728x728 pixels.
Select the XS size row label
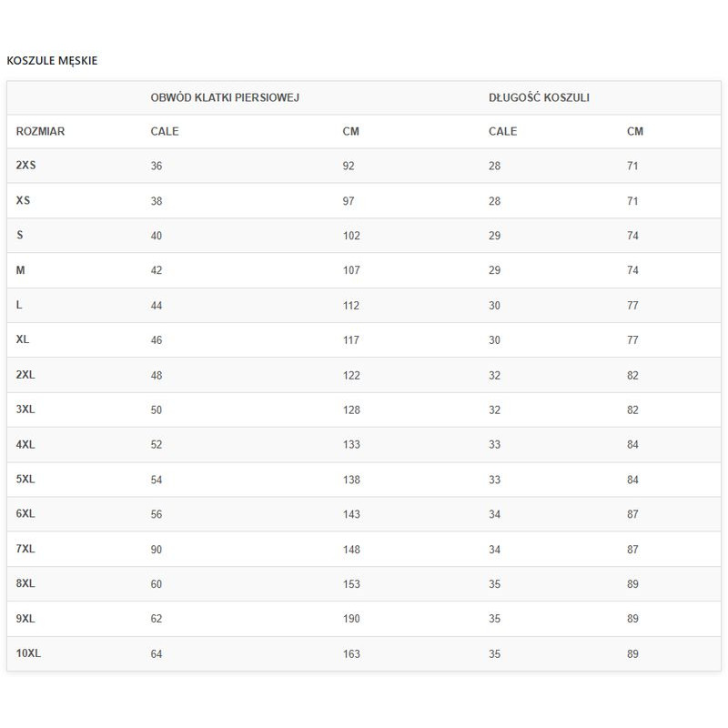pyautogui.click(x=24, y=200)
